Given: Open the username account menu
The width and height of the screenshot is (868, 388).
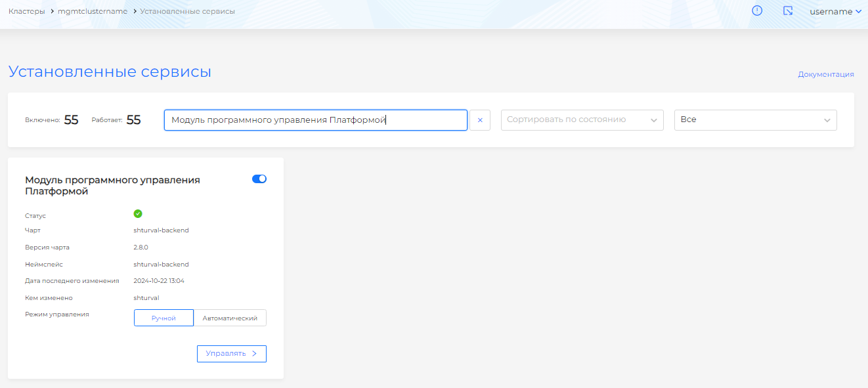Looking at the screenshot, I should 835,11.
